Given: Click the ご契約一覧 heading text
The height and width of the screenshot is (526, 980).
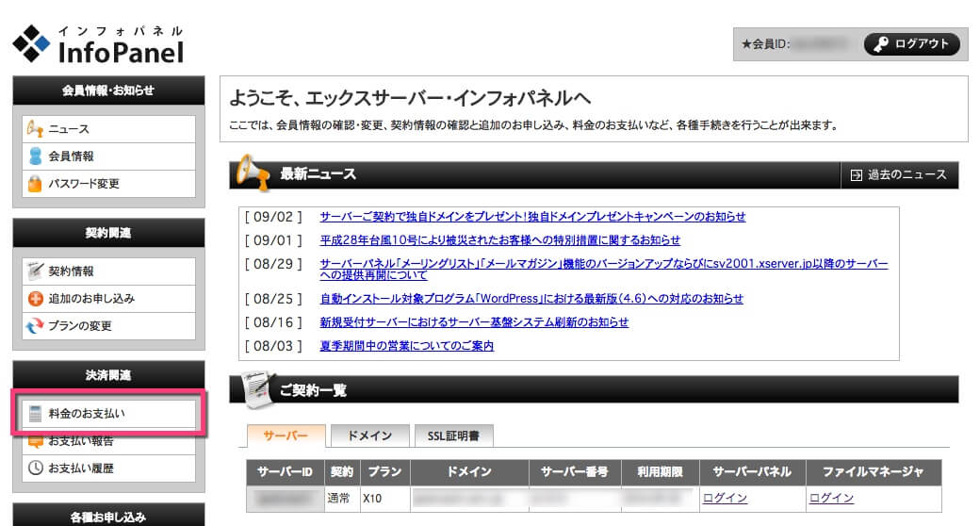Looking at the screenshot, I should (x=313, y=391).
